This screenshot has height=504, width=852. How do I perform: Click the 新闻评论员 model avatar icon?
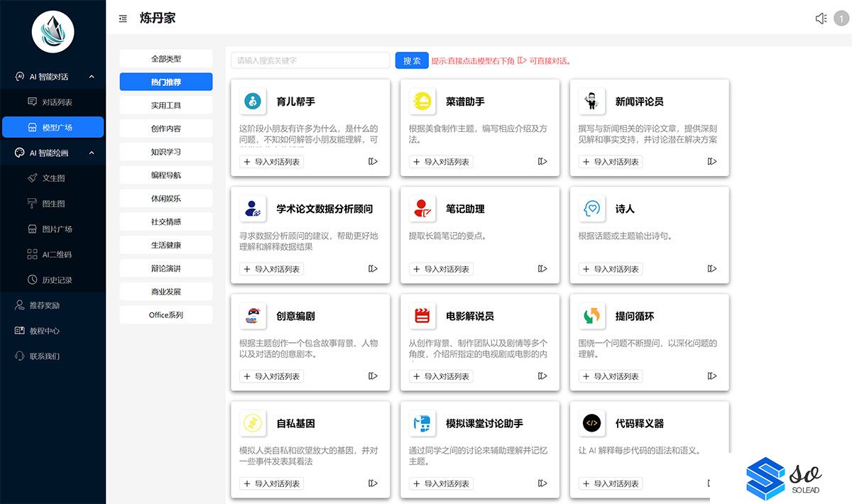pos(591,102)
